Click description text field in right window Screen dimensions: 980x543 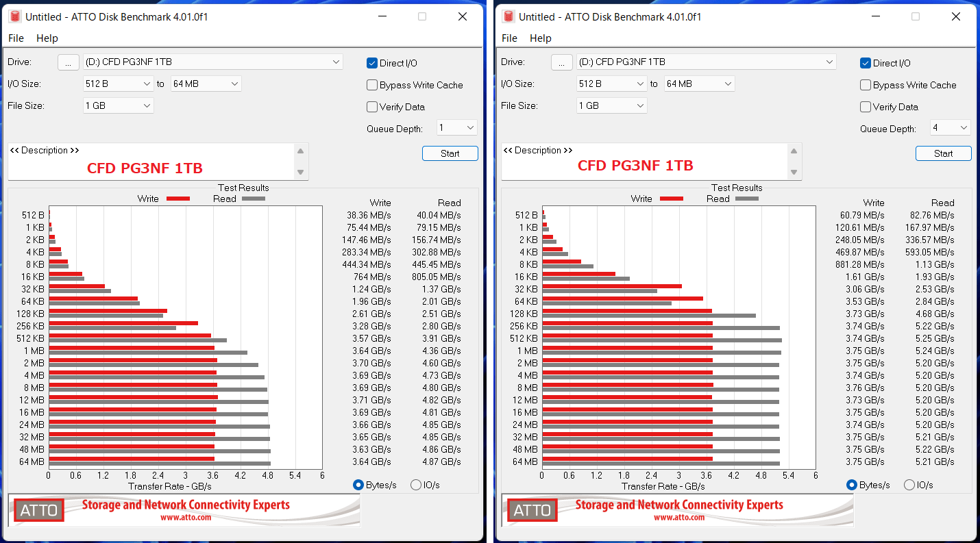[x=644, y=162]
